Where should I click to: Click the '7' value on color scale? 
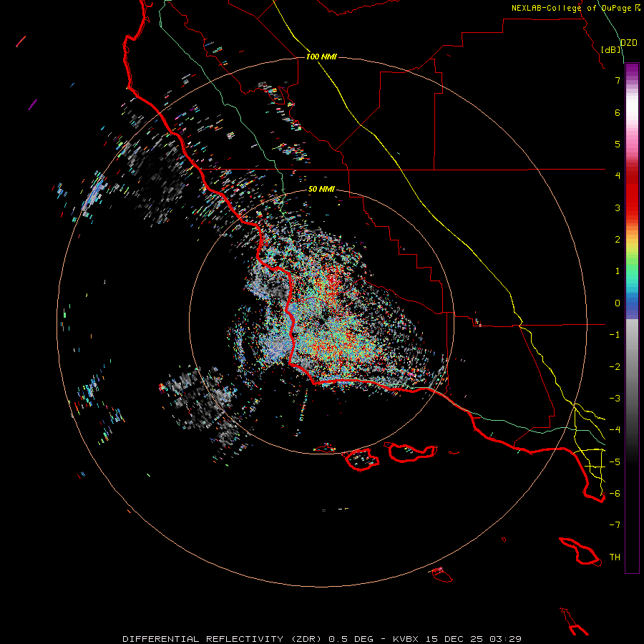tap(618, 80)
